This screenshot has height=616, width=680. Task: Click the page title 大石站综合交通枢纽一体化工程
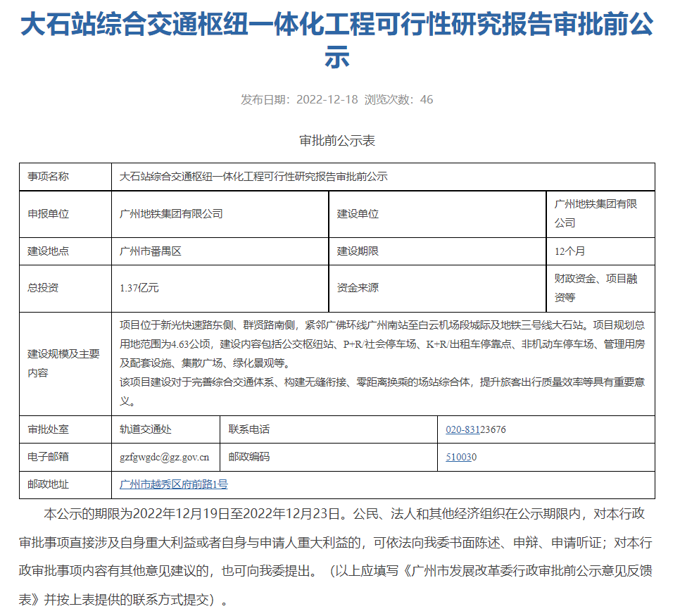[x=337, y=40]
